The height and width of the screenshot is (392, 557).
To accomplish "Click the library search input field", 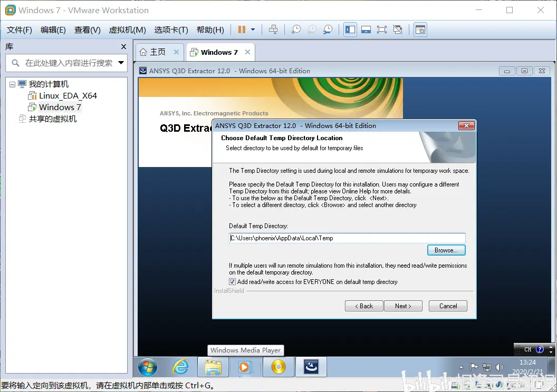I will (68, 63).
